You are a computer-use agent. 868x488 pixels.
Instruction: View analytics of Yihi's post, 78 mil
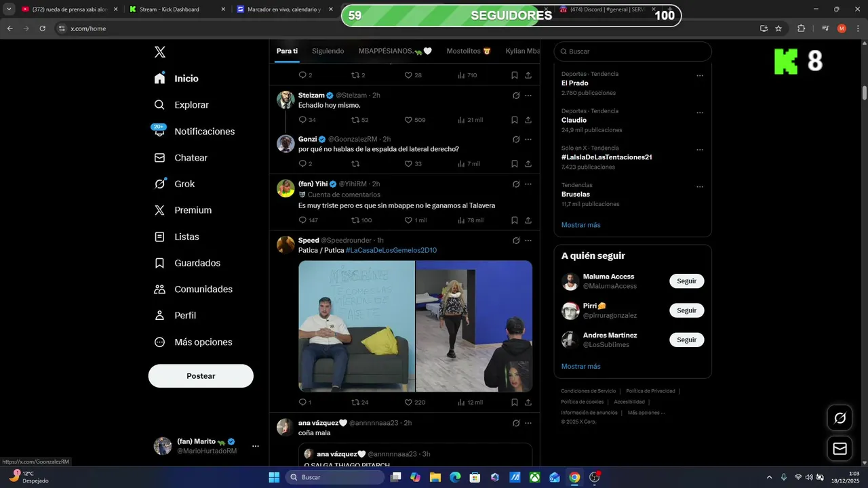pos(471,220)
